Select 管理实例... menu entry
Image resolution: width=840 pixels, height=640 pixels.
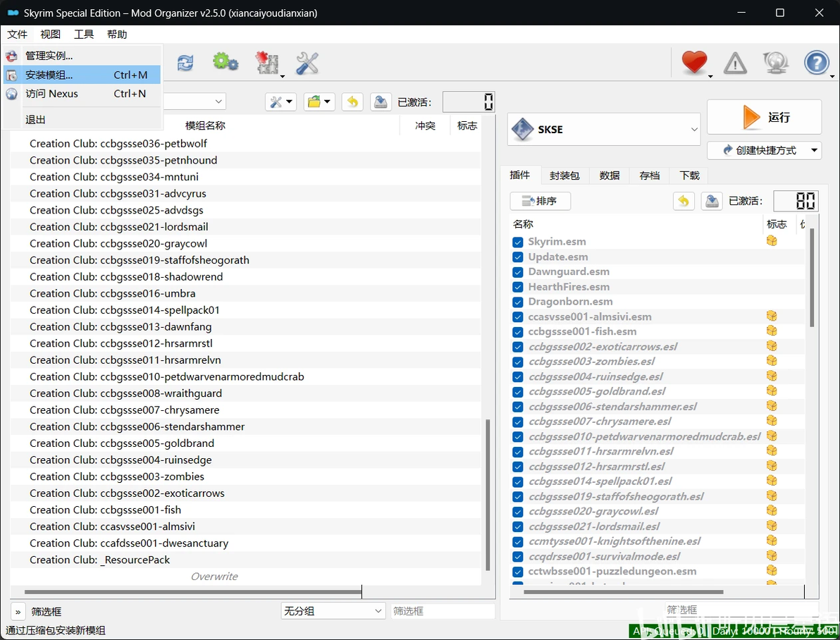pyautogui.click(x=82, y=56)
